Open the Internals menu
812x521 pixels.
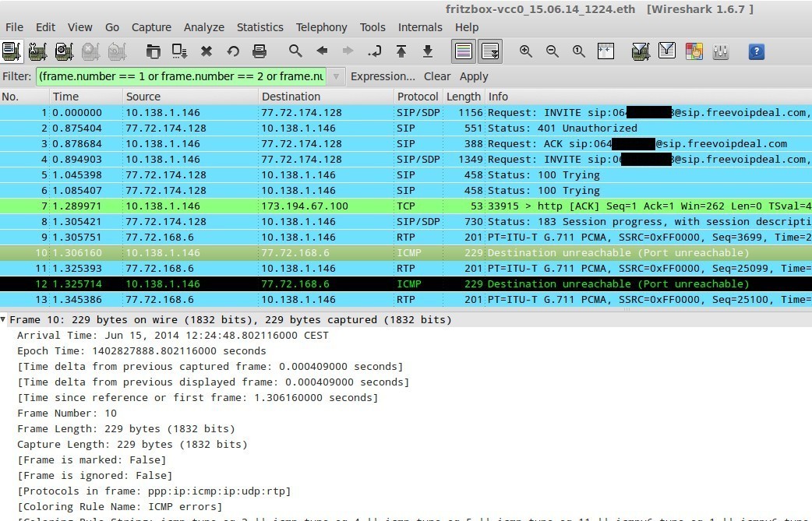tap(420, 27)
